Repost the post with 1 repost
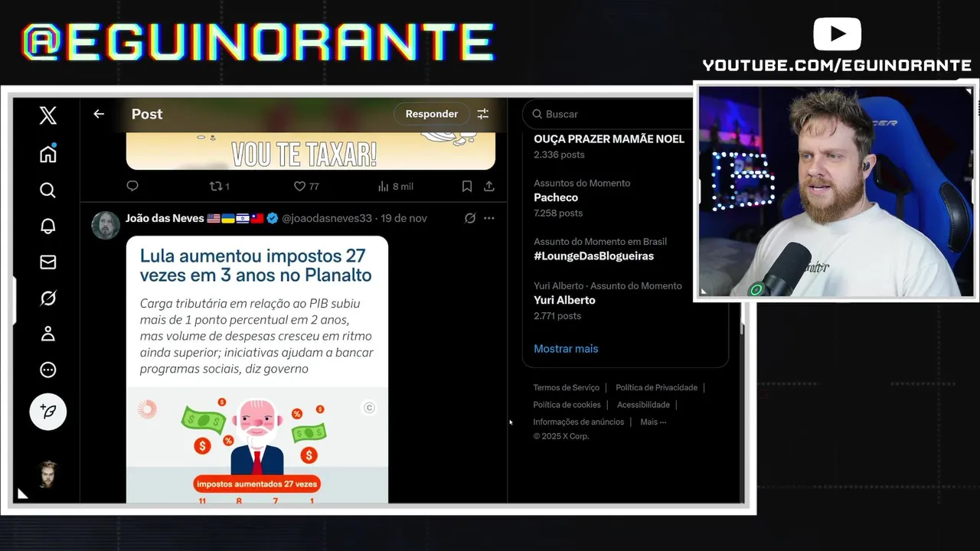The width and height of the screenshot is (980, 551). coord(219,186)
